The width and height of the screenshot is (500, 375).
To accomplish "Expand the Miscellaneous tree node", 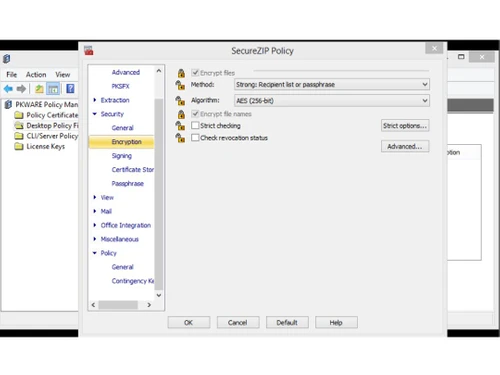I will coord(95,239).
